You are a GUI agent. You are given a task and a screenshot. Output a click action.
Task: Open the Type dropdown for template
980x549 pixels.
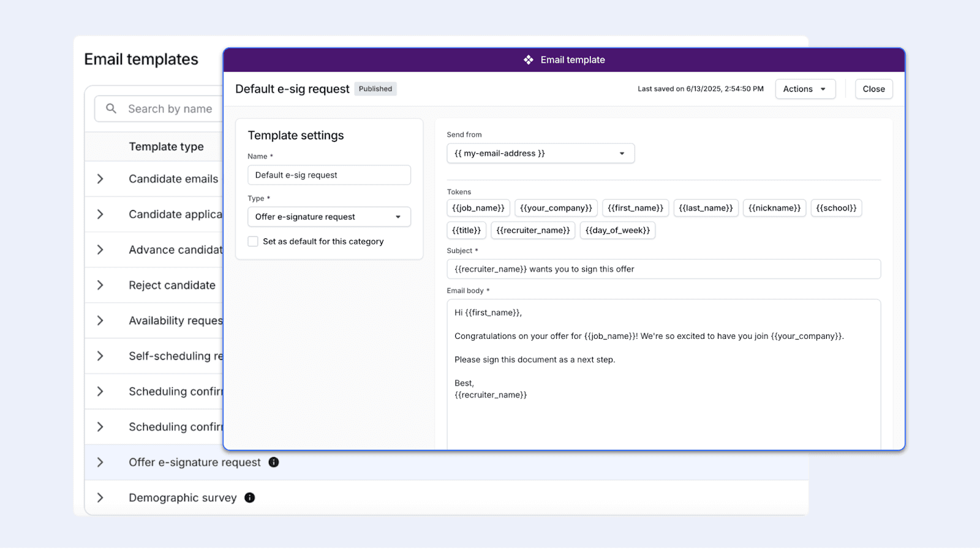pyautogui.click(x=329, y=217)
